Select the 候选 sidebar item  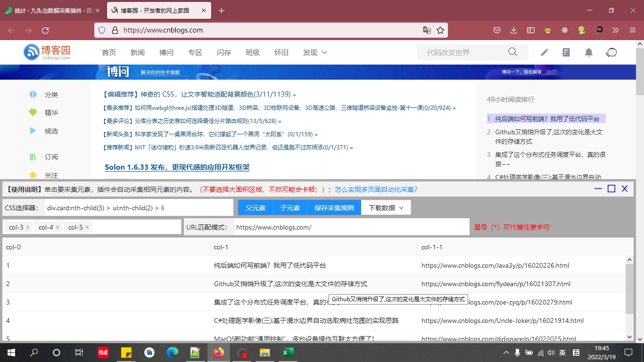43,131
